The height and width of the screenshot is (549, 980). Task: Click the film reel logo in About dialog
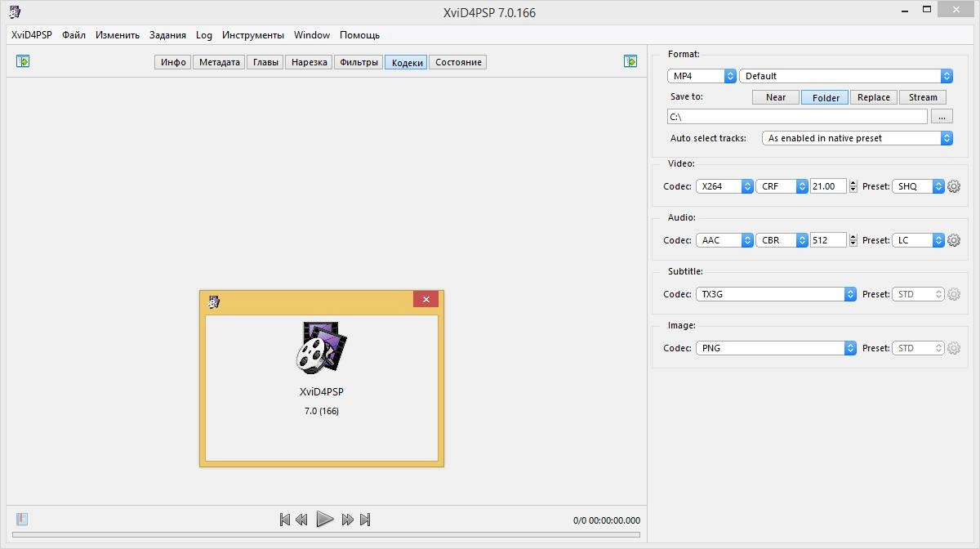[x=322, y=347]
